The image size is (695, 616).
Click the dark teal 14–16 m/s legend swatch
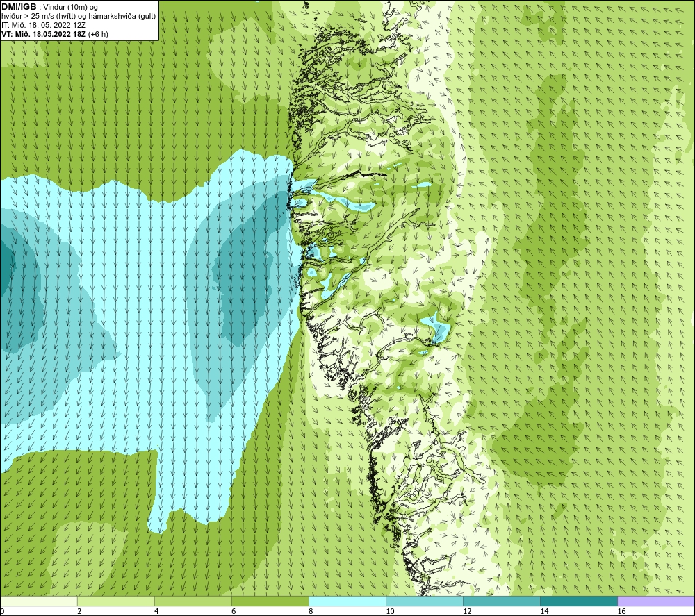(579, 601)
